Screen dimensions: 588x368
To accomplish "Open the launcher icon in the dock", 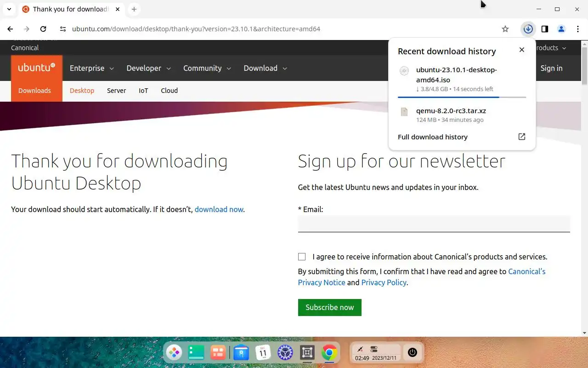I will point(174,353).
